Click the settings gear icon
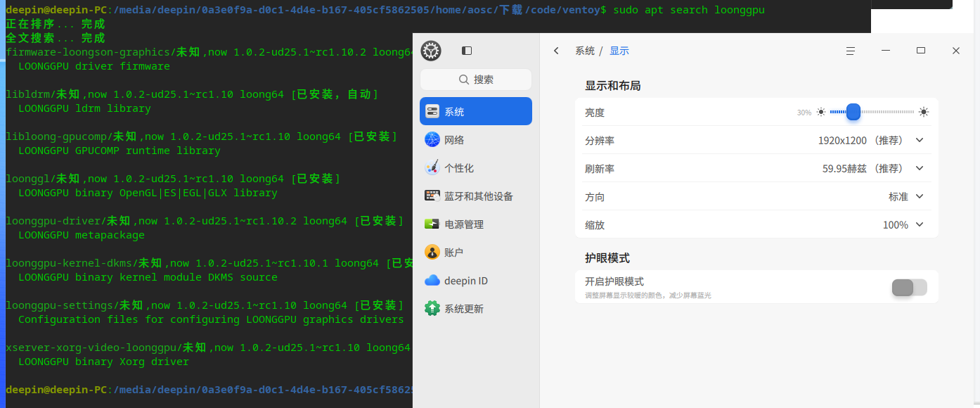 [431, 51]
